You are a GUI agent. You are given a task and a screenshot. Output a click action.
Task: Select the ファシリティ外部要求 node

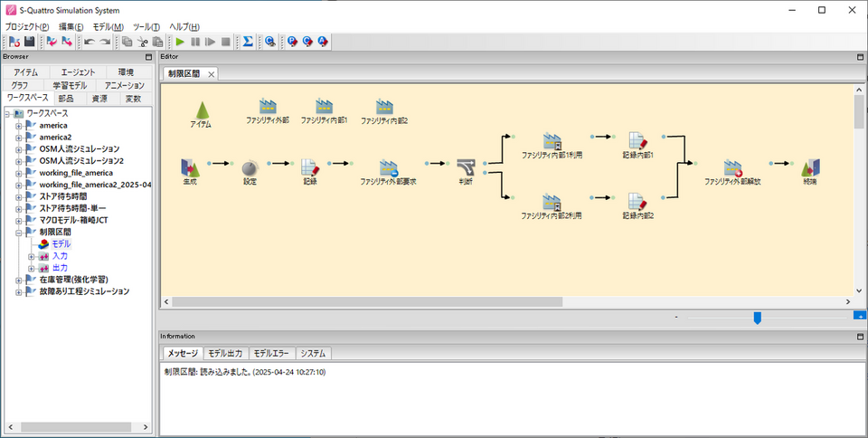[388, 167]
